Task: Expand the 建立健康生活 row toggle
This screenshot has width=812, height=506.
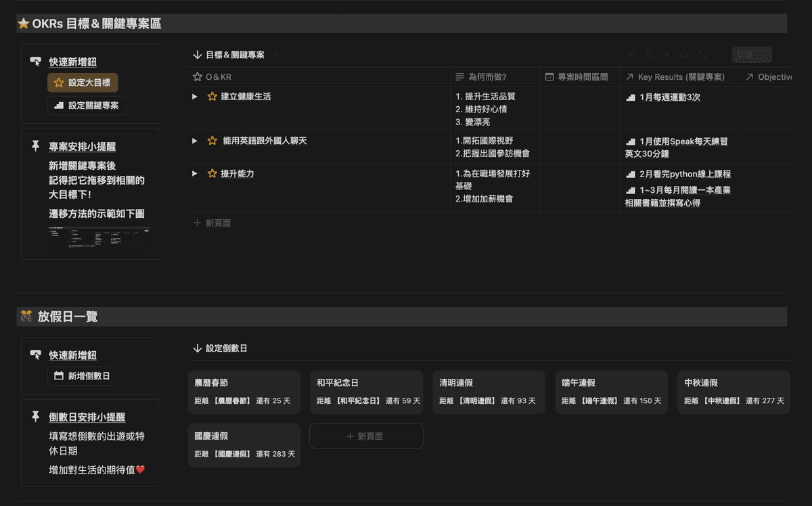Action: (x=195, y=97)
